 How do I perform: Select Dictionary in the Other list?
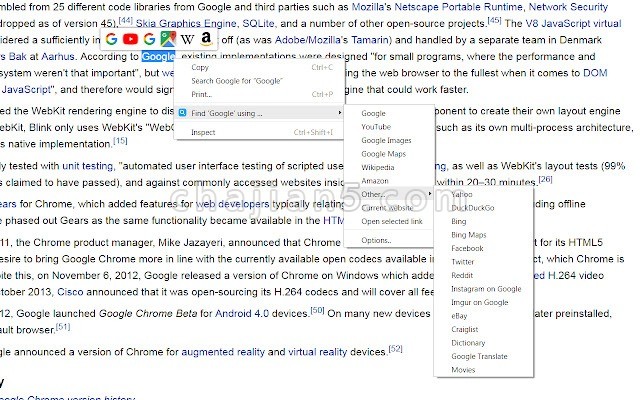coord(484,342)
